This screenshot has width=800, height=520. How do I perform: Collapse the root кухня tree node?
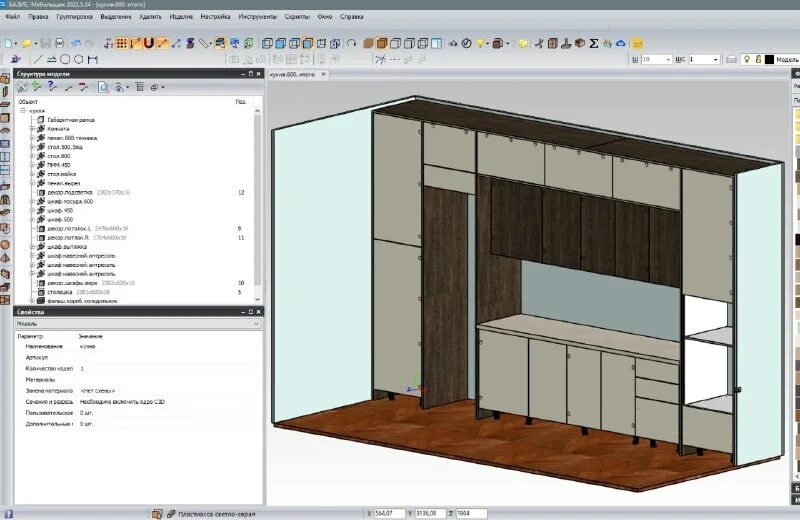coord(23,111)
